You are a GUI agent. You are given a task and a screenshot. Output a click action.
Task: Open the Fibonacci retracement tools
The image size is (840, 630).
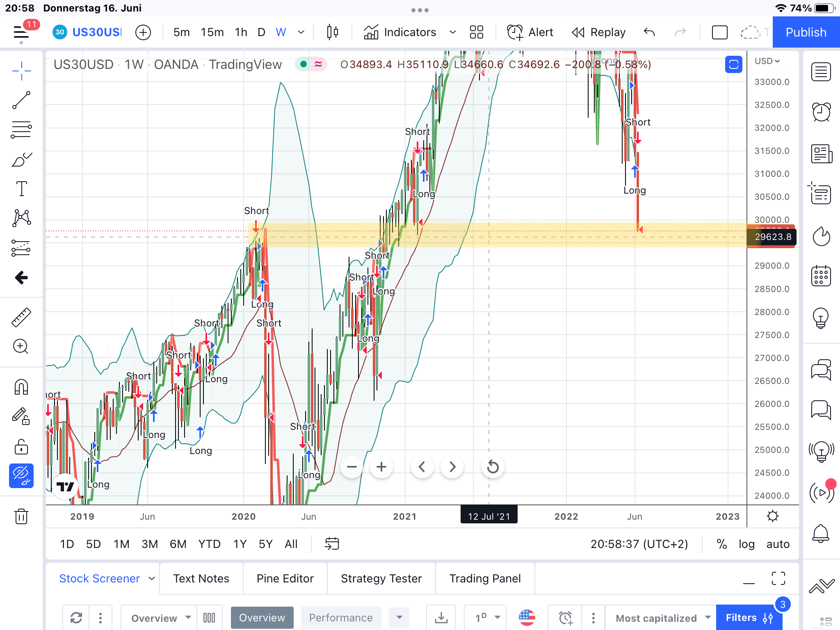[x=21, y=130]
